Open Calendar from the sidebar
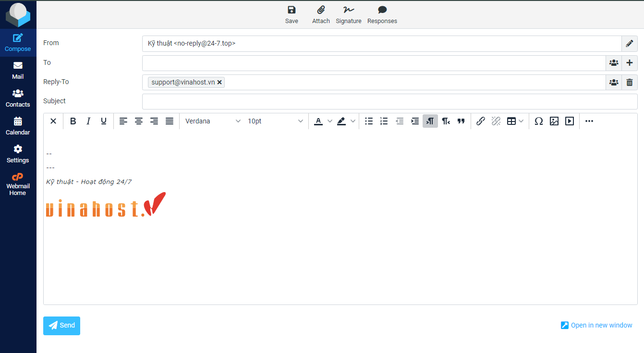 [18, 126]
